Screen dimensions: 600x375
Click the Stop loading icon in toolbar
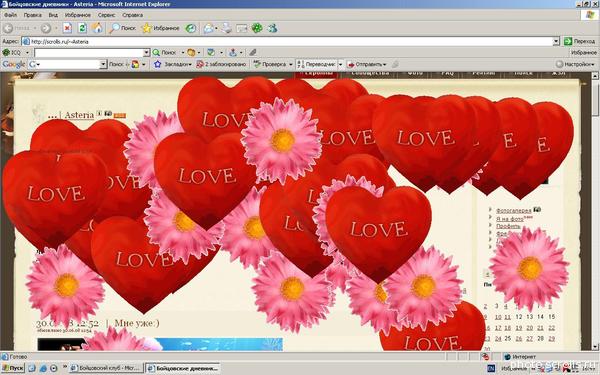click(x=67, y=28)
